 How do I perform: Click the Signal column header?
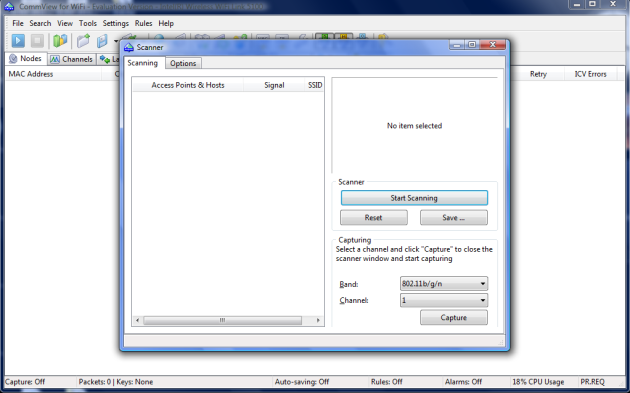pos(274,85)
